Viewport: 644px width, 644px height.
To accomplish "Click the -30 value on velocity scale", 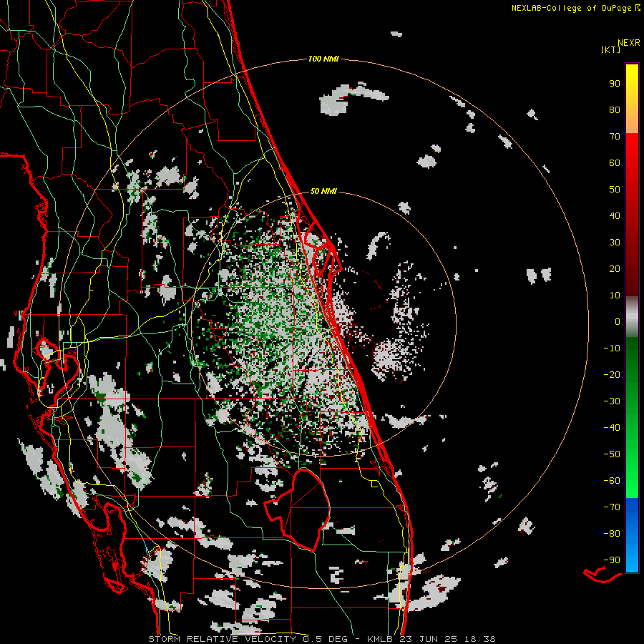I will coord(612,401).
